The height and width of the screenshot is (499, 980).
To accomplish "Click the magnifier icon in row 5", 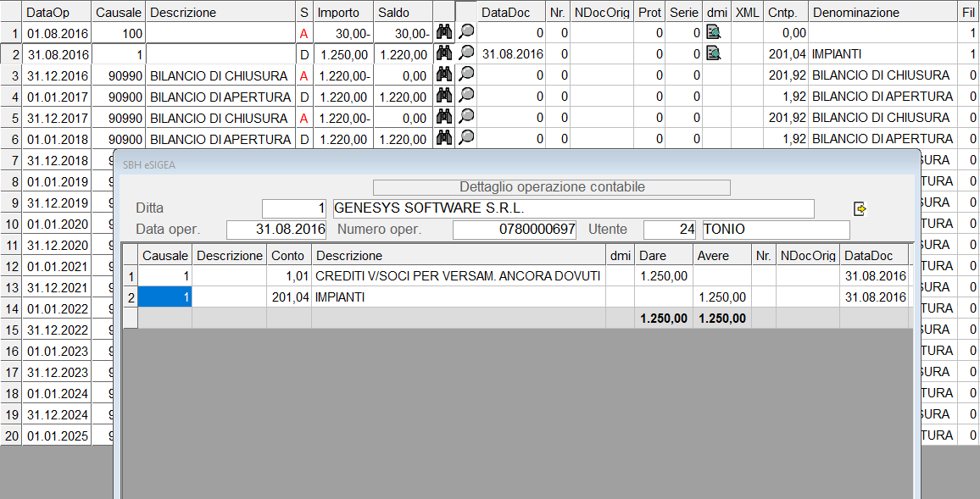I will coord(465,117).
